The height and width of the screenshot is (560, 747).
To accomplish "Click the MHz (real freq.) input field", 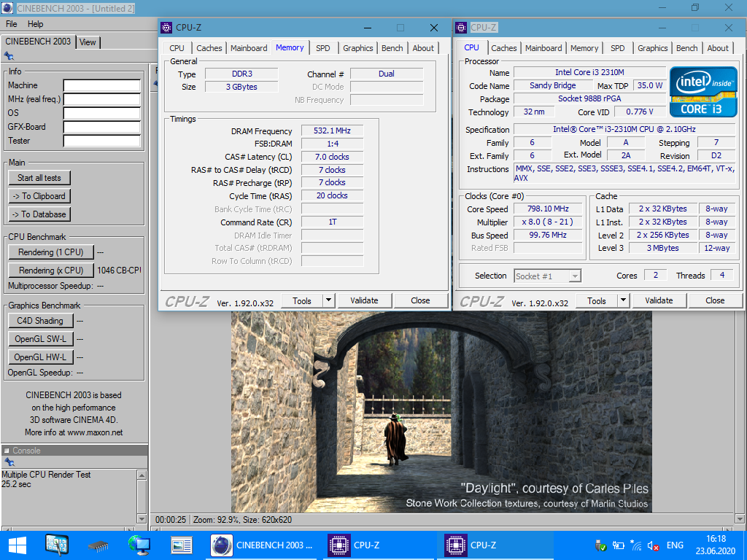I will [102, 99].
